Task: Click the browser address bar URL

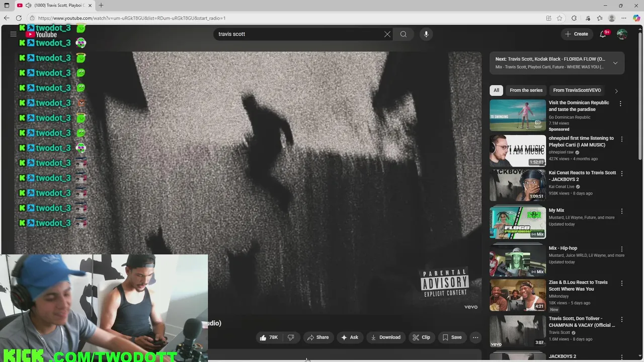Action: [x=132, y=18]
